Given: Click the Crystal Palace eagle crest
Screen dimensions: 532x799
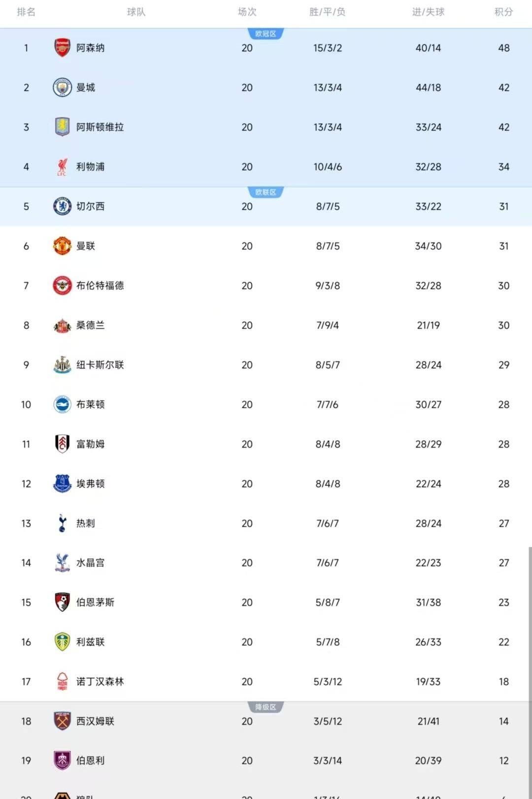Looking at the screenshot, I should [62, 563].
